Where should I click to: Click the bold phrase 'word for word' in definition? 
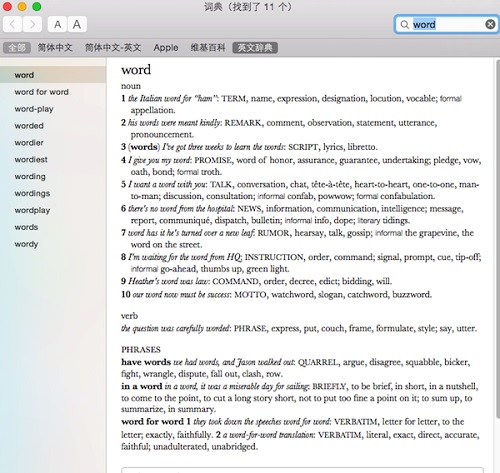152,422
